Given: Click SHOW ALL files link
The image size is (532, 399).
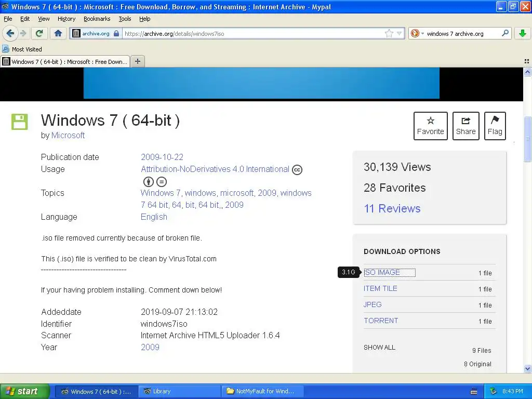Looking at the screenshot, I should 379,348.
